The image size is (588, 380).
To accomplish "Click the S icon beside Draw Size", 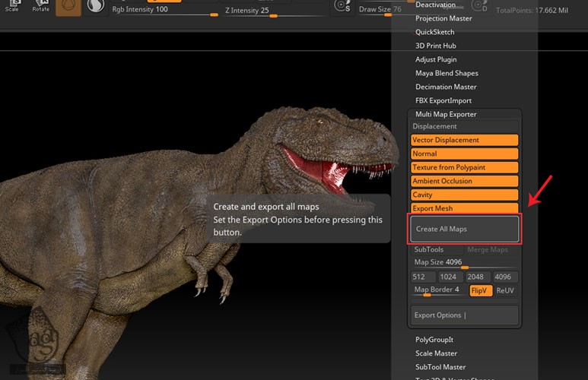I will (343, 7).
